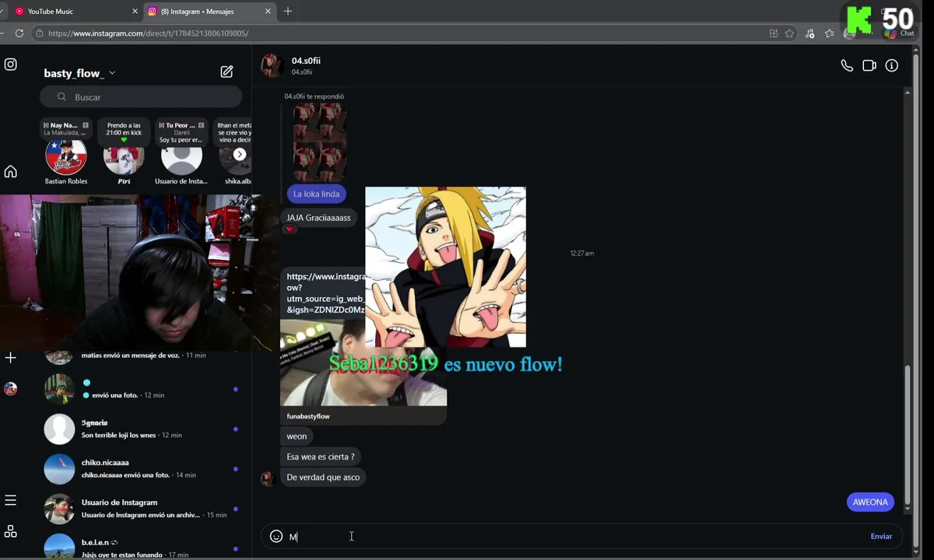Screen dimensions: 934x560
Task: Show next notes with the arrow button
Action: pyautogui.click(x=240, y=154)
